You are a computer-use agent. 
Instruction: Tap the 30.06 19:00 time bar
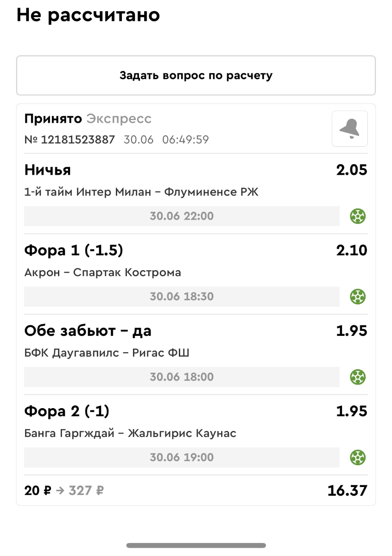(x=182, y=458)
